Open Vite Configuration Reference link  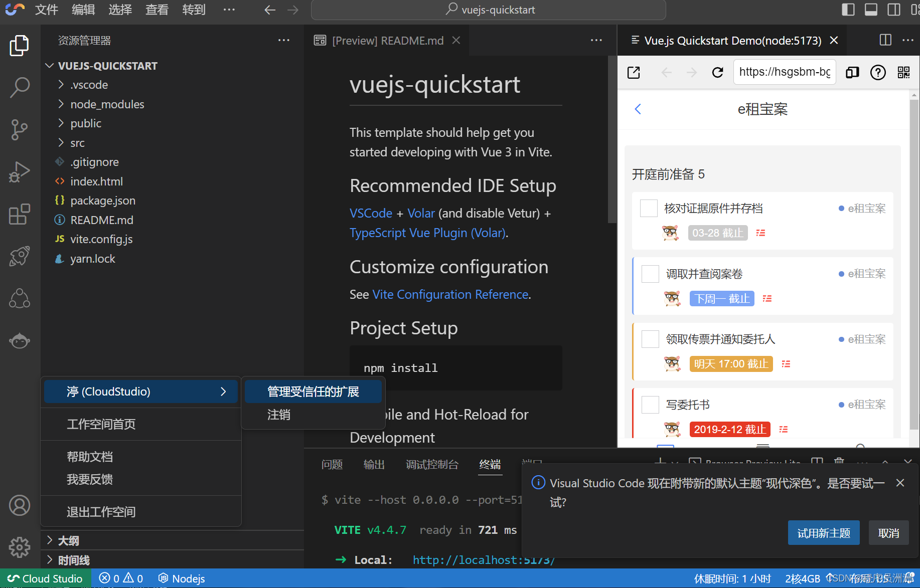(x=450, y=294)
